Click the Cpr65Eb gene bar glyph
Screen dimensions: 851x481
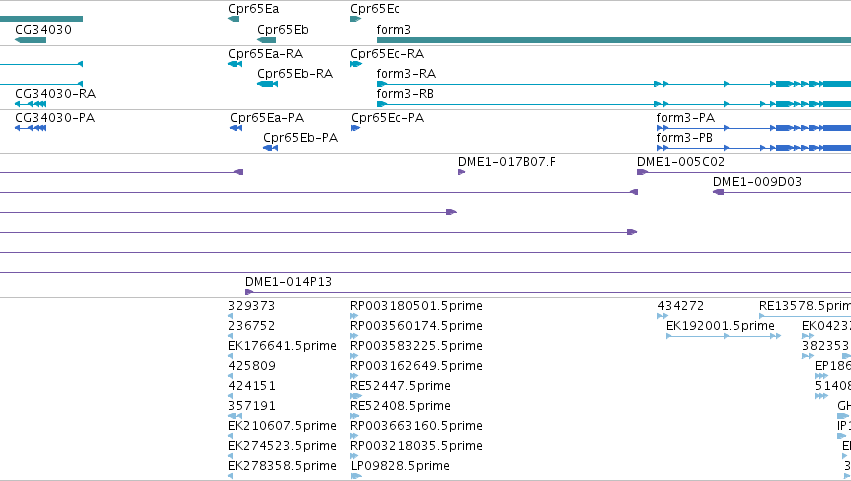click(266, 40)
